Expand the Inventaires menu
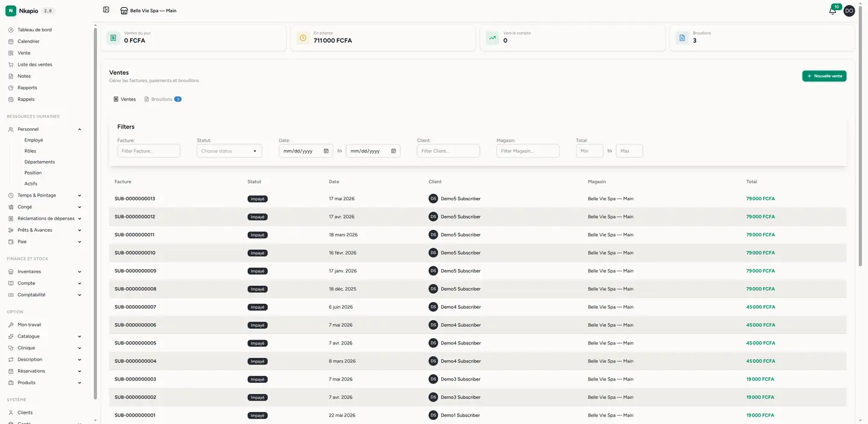This screenshot has height=424, width=868. pyautogui.click(x=45, y=271)
